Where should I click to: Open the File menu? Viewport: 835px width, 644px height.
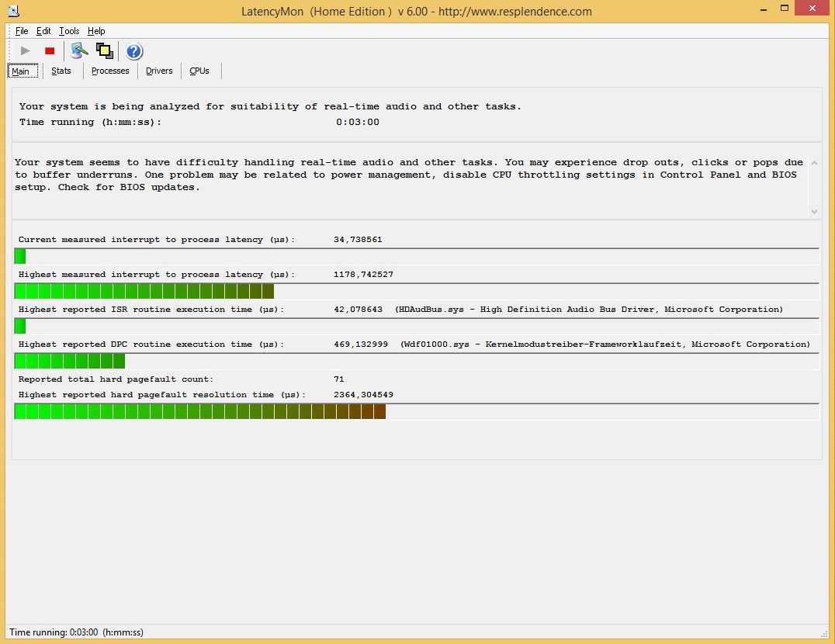point(22,31)
